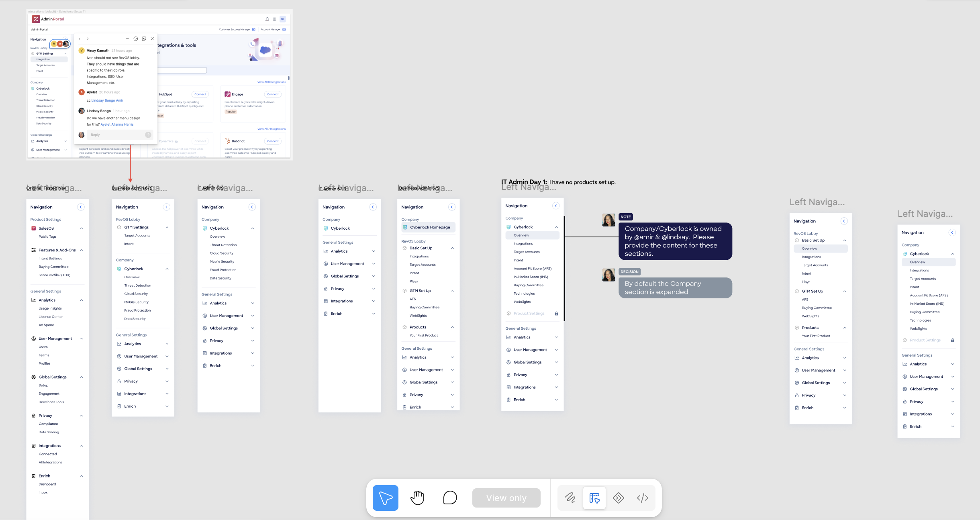Collapse Cyberlock chevron in IT Admin Day 1 panel
Screen dimensions: 980x520
coord(556,227)
